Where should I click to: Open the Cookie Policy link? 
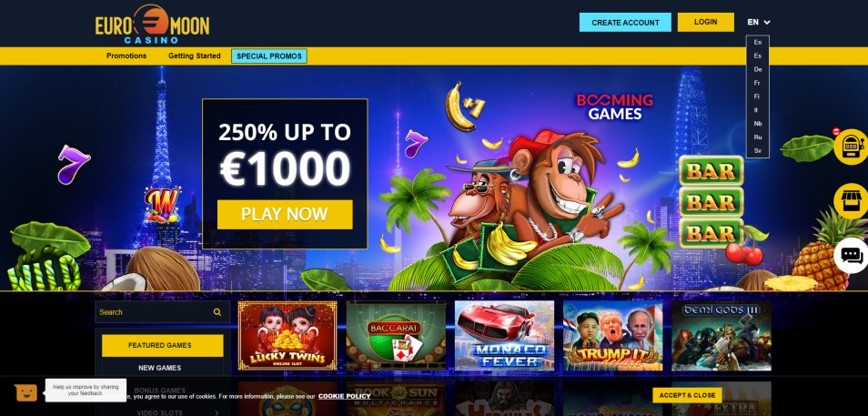pos(344,397)
